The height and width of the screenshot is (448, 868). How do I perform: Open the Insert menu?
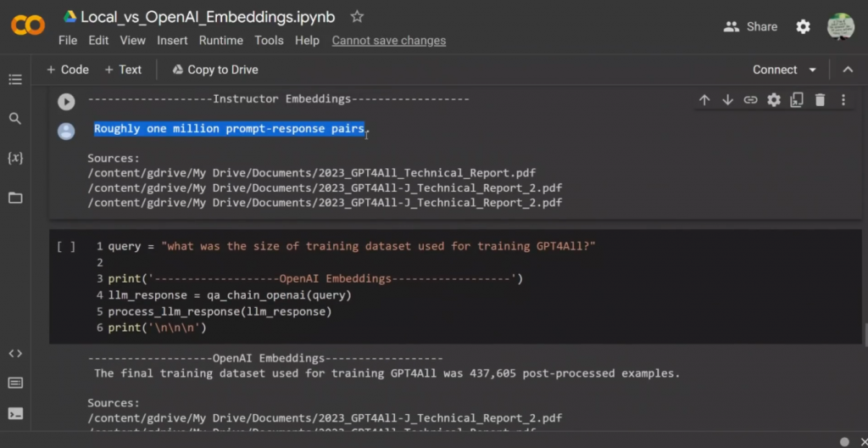[172, 40]
